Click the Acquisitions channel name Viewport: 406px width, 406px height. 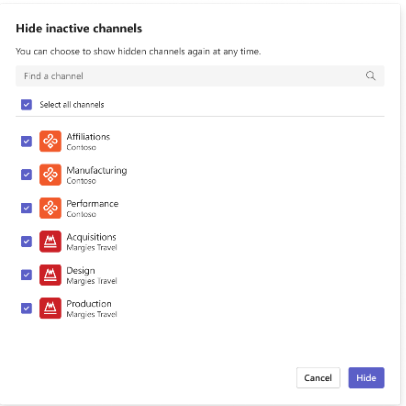[x=91, y=237]
